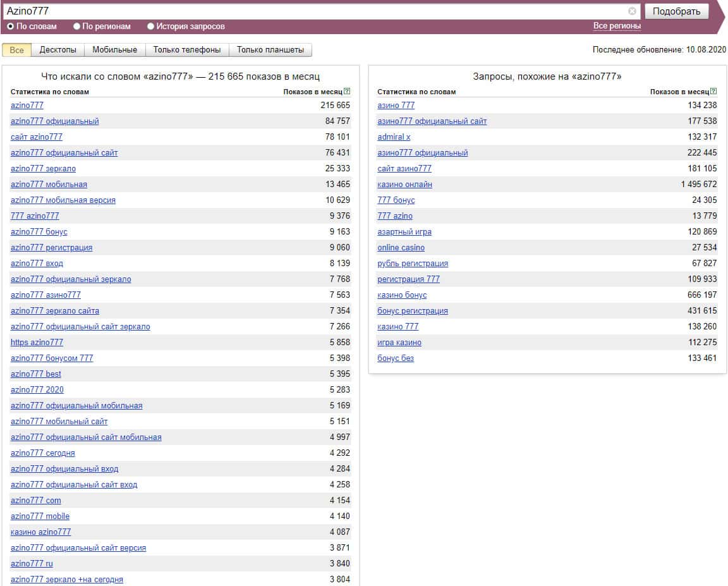Select the "Только планшеты" tab
728x586 pixels.
[270, 50]
